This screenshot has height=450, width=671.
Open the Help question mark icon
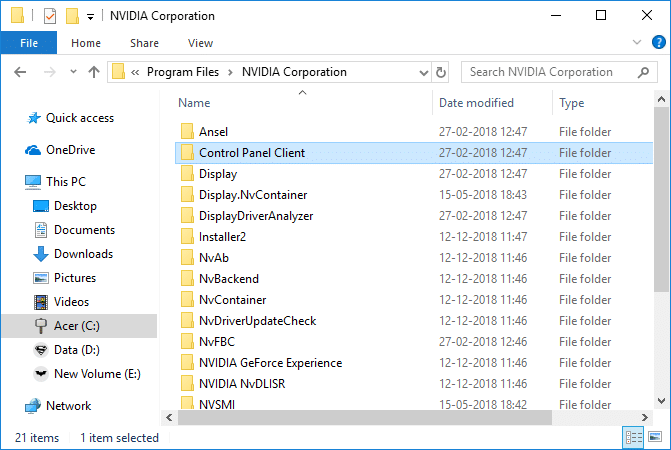coord(658,43)
